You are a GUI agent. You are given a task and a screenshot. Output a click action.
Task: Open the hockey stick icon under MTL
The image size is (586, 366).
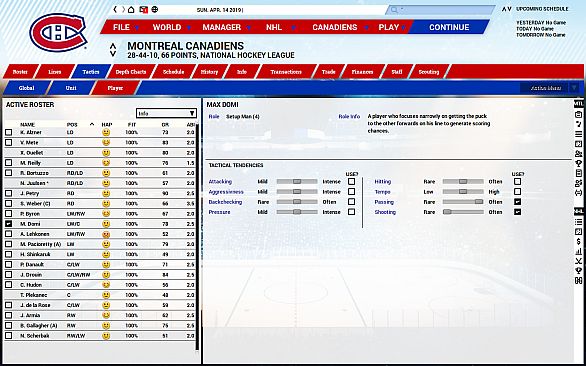pos(579,124)
